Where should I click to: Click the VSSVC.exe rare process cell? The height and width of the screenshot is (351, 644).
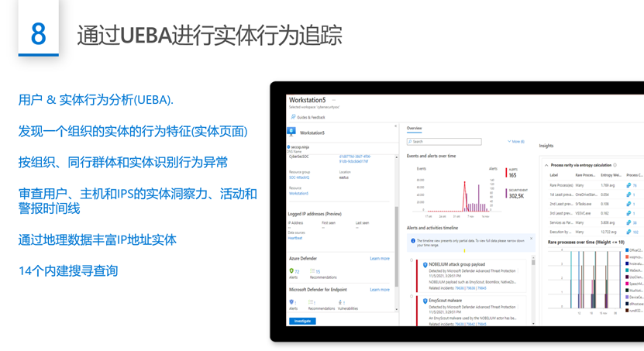[x=583, y=214]
